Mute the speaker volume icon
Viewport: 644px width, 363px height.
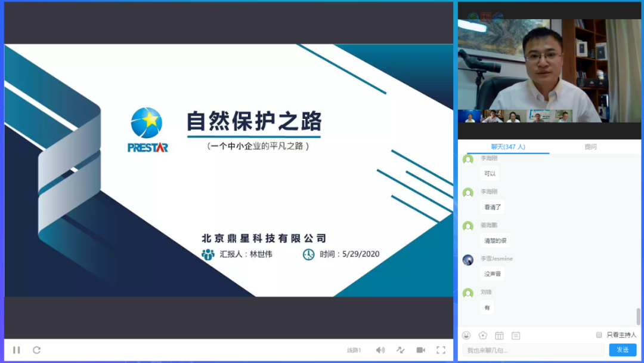pos(380,350)
